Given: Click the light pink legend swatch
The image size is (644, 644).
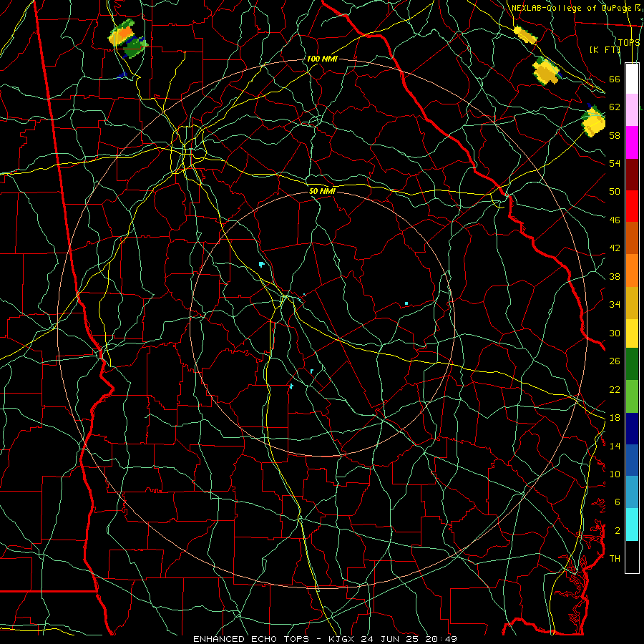Looking at the screenshot, I should (632, 109).
